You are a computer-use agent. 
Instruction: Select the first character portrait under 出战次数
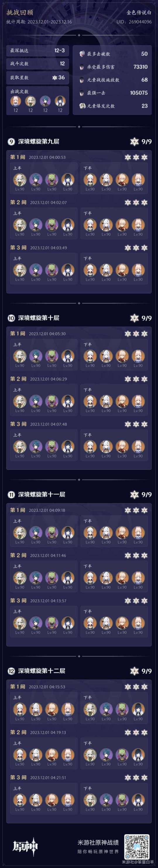coord(16,101)
